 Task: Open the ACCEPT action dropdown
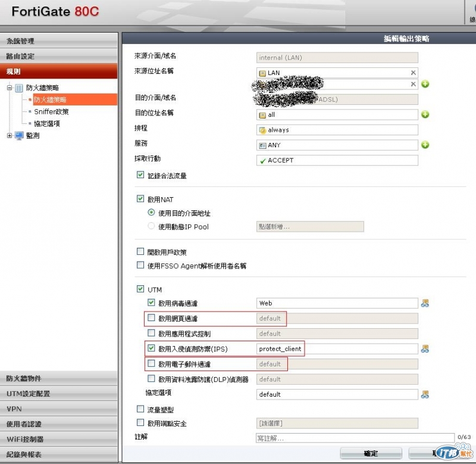click(x=337, y=160)
